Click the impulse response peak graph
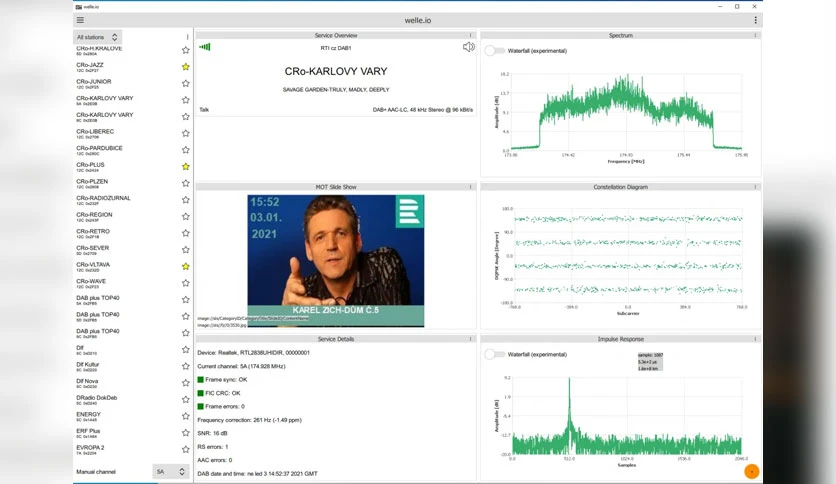Viewport: 836px width, 484px height. tap(626, 416)
